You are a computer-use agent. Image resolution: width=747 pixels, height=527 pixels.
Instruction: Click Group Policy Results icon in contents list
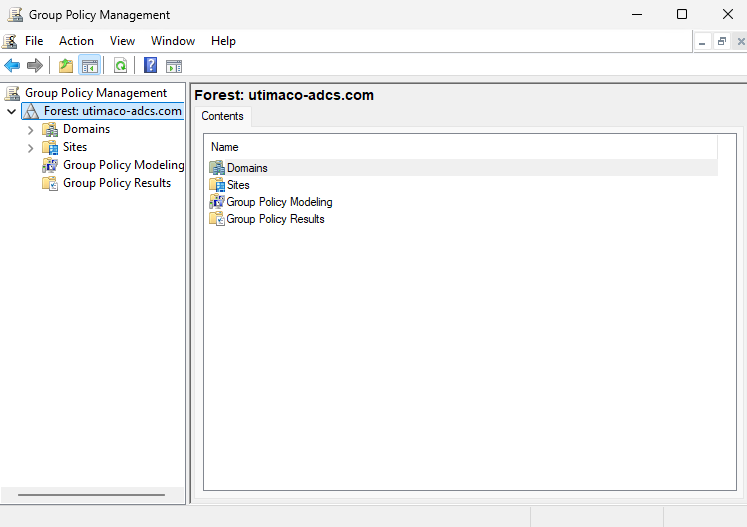coord(217,219)
